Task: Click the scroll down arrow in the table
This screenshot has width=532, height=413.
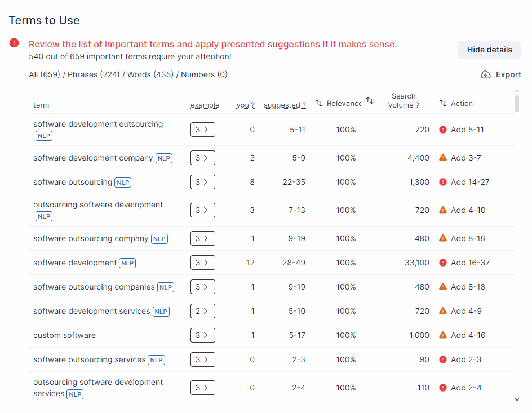Action: pos(517,399)
